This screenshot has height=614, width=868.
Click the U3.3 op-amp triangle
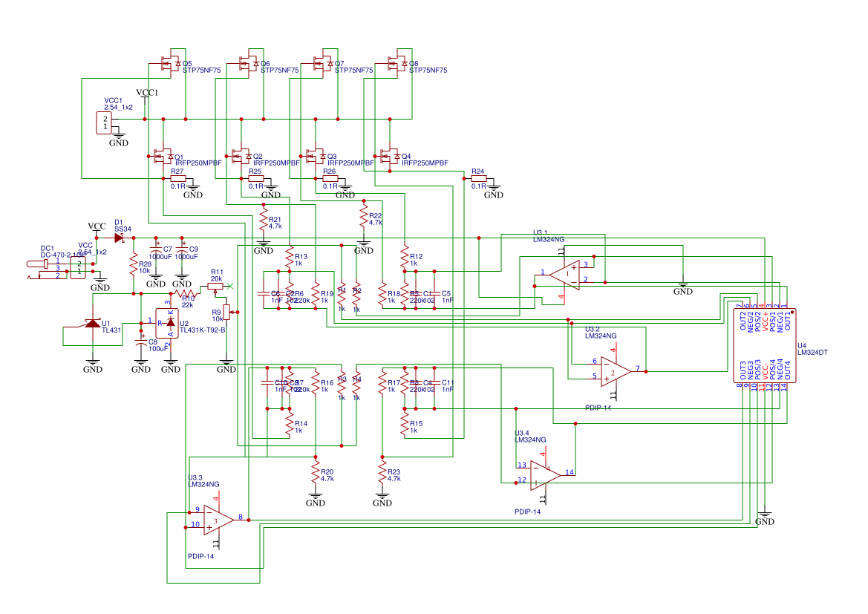click(218, 520)
